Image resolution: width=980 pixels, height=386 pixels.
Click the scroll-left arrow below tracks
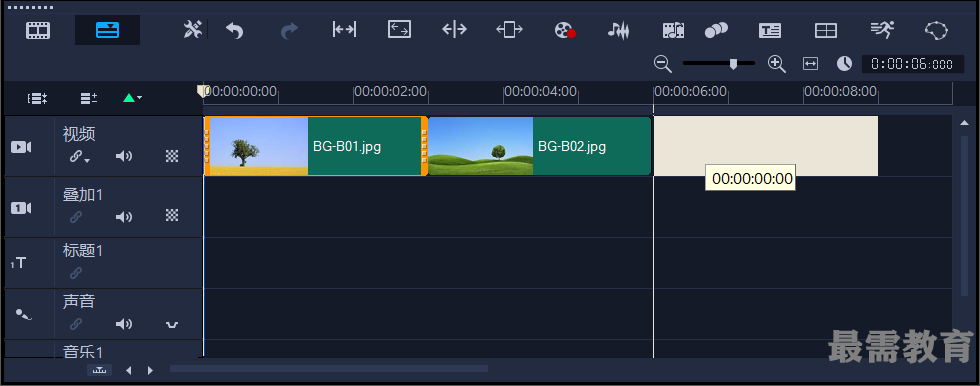click(x=129, y=370)
